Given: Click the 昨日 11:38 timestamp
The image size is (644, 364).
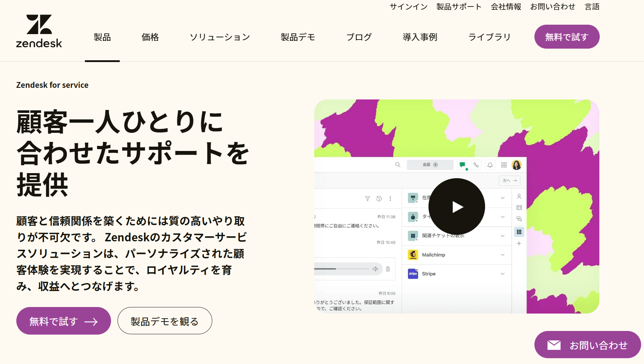Looking at the screenshot, I should pyautogui.click(x=386, y=217).
